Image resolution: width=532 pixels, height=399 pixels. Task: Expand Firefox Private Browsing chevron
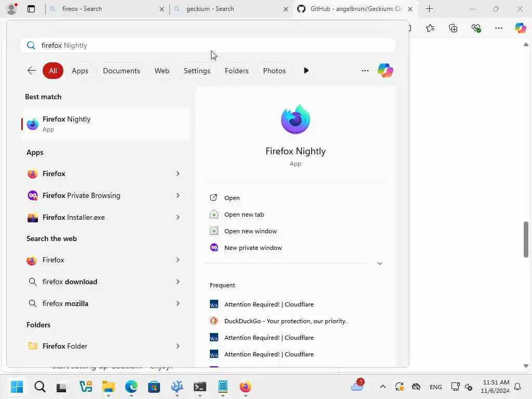178,195
